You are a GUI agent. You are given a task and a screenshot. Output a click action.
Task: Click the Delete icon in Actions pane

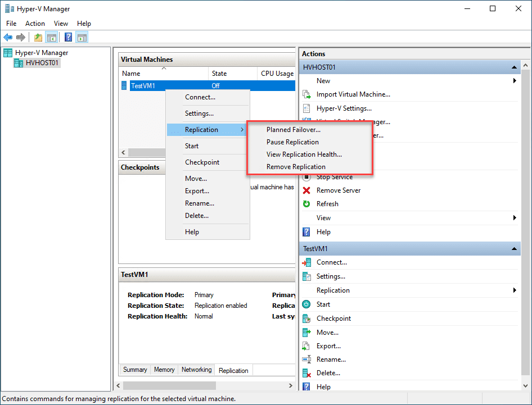[x=306, y=373]
